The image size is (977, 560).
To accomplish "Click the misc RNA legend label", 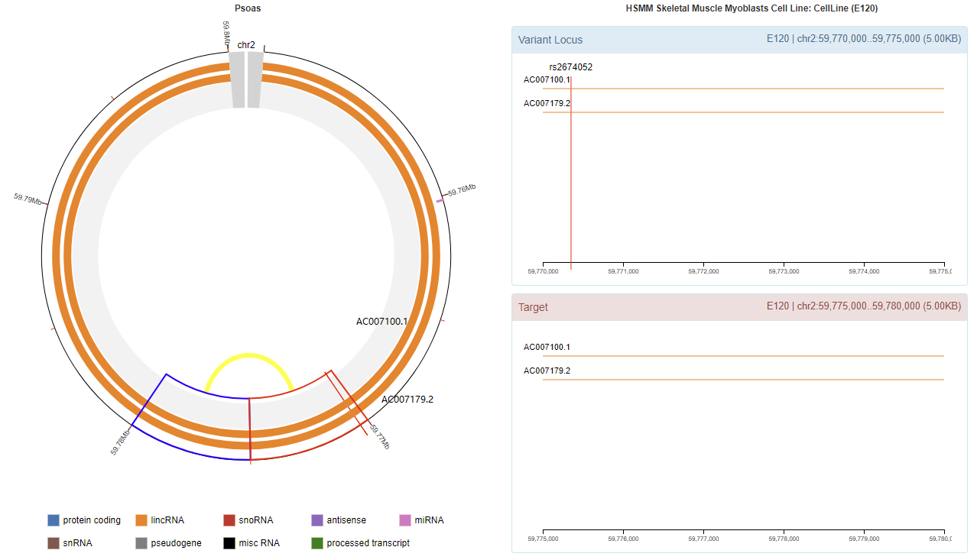I will 259,543.
